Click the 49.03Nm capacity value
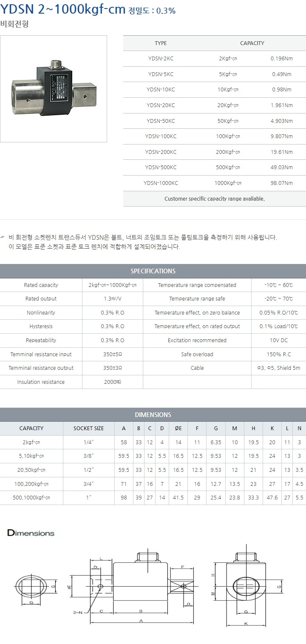Screen dimensions: 306x644 tap(283, 167)
